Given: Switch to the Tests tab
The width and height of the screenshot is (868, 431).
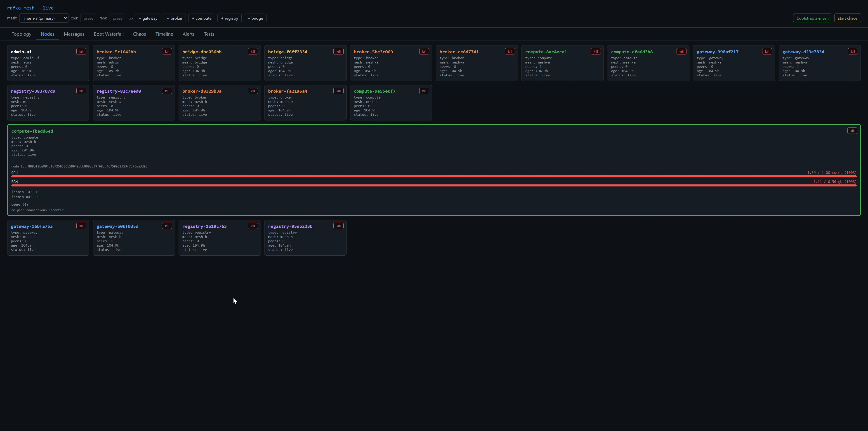Looking at the screenshot, I should (x=209, y=34).
